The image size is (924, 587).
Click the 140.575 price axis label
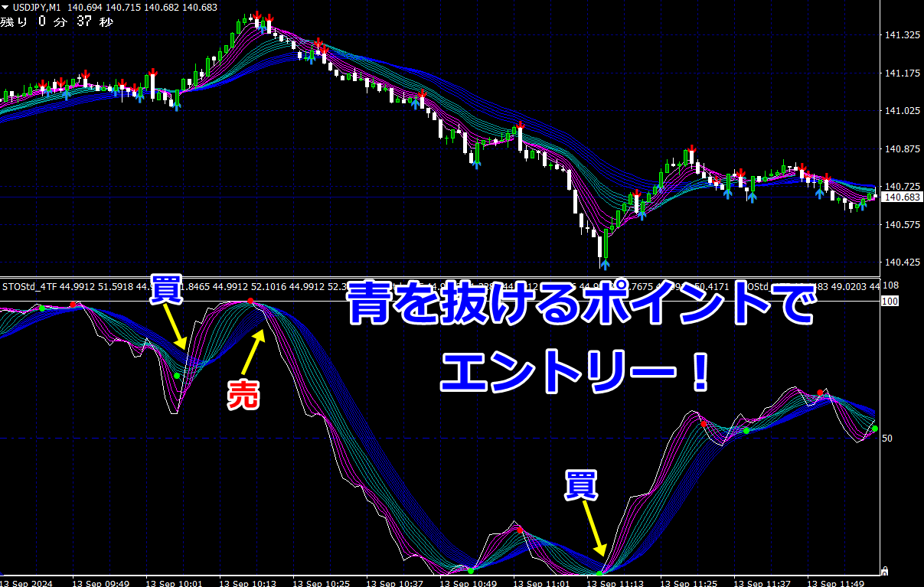[901, 225]
